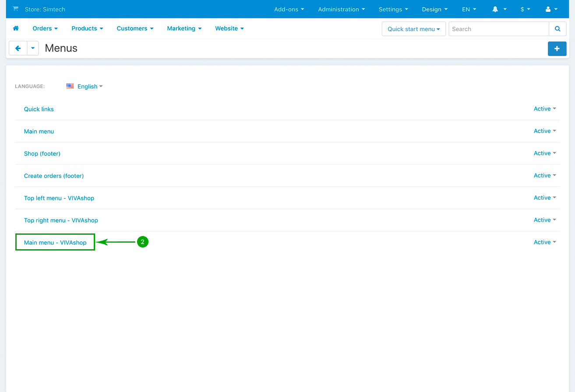The width and height of the screenshot is (575, 392).
Task: Click the blue plus add menu button
Action: [x=557, y=49]
